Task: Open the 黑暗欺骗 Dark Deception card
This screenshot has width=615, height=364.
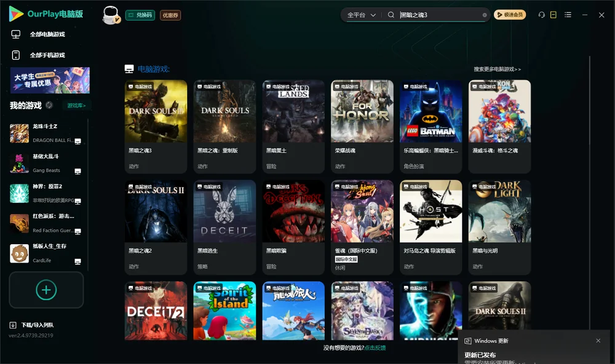Action: (x=293, y=227)
